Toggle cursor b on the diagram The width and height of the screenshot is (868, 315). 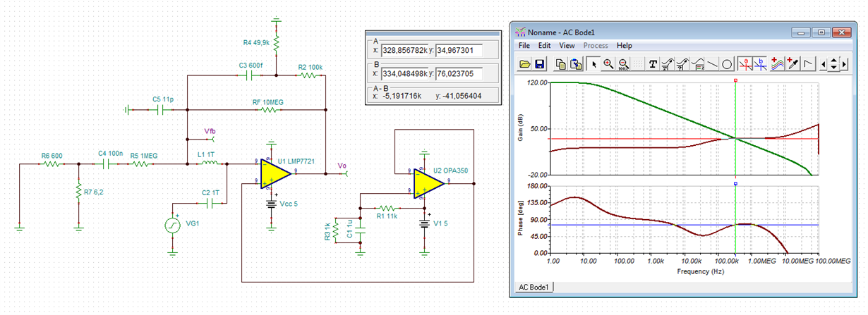[x=761, y=64]
